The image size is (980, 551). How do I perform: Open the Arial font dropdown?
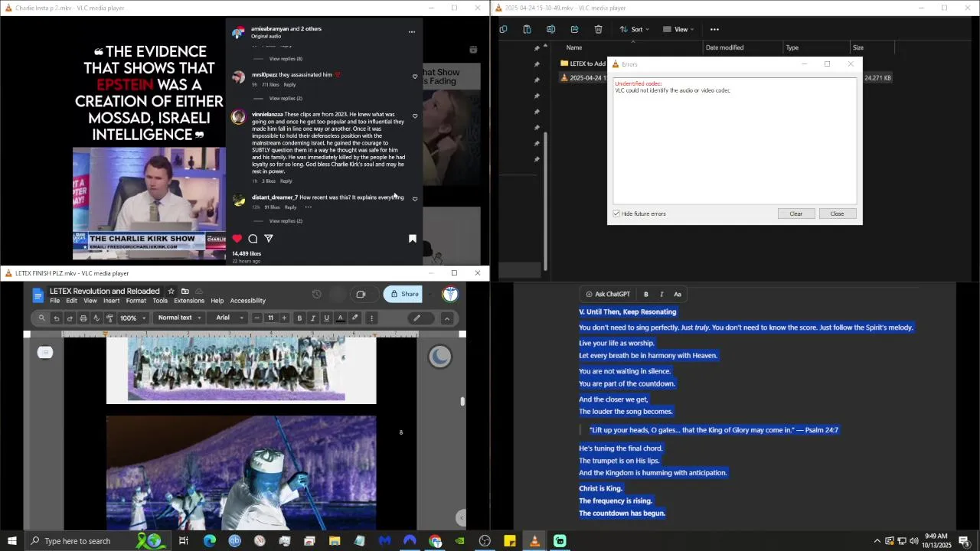click(230, 318)
